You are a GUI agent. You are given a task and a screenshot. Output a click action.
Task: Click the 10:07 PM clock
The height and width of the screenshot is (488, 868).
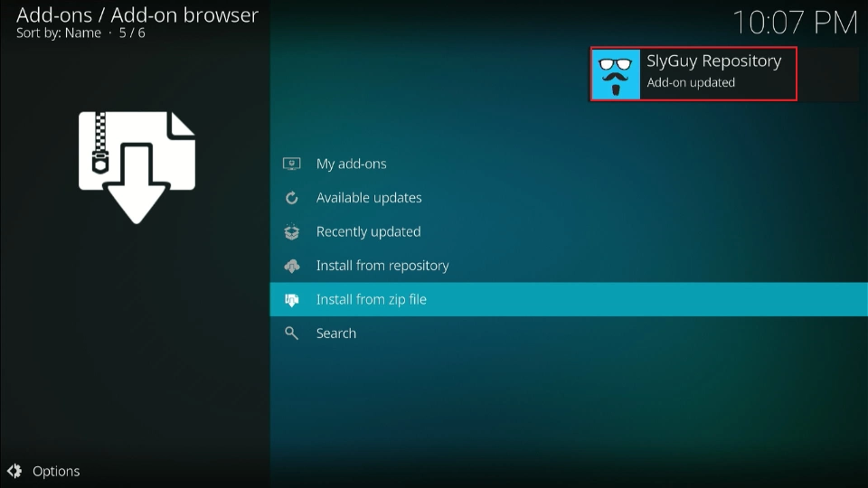coord(794,22)
